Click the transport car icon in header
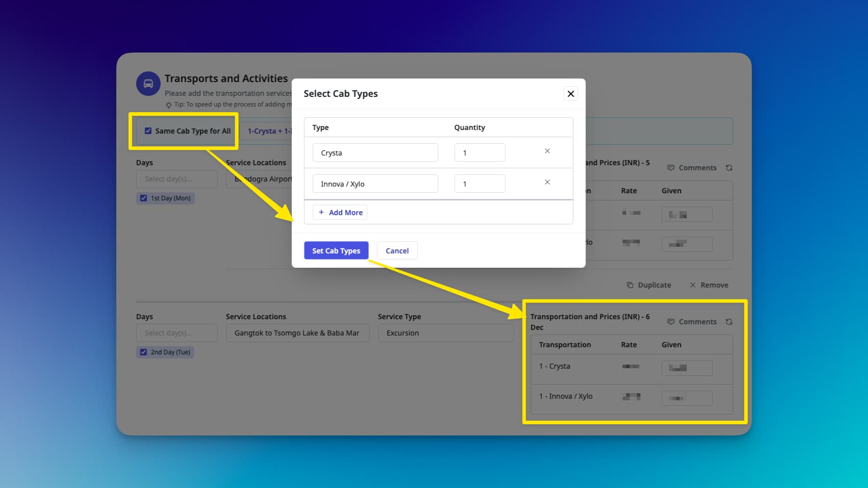 click(x=148, y=84)
